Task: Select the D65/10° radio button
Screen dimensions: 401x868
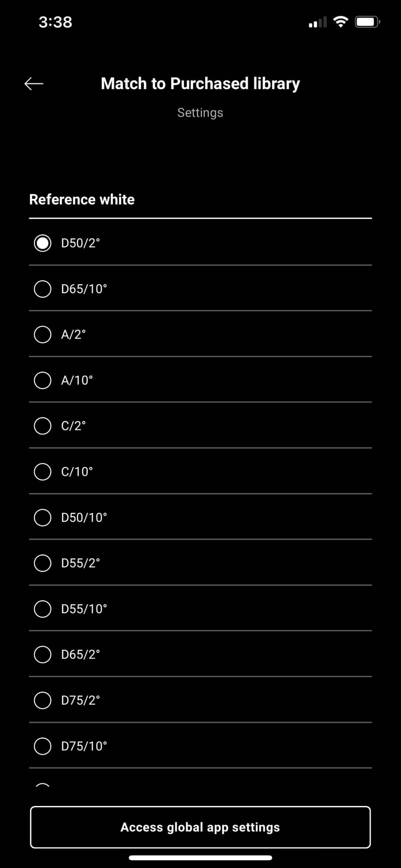Action: pos(43,289)
